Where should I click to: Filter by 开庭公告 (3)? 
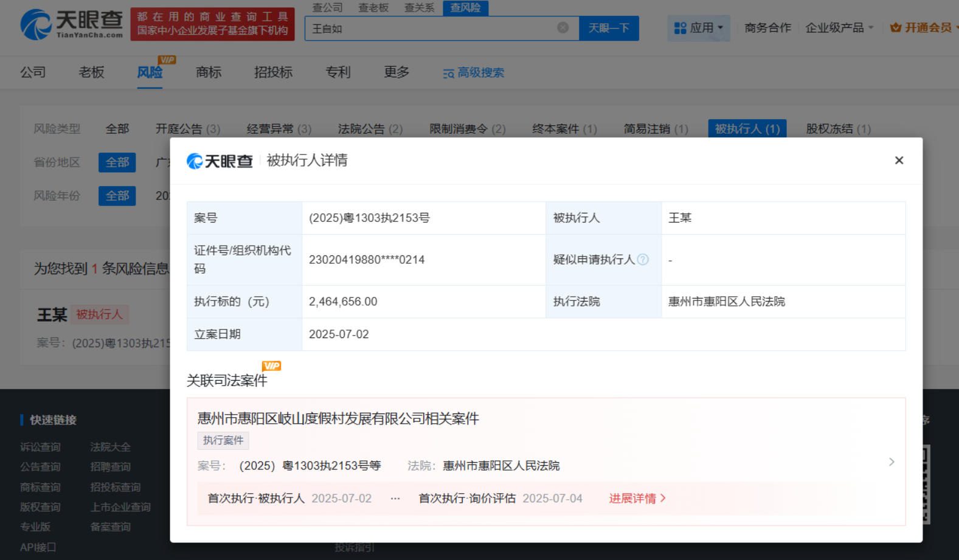(x=188, y=129)
